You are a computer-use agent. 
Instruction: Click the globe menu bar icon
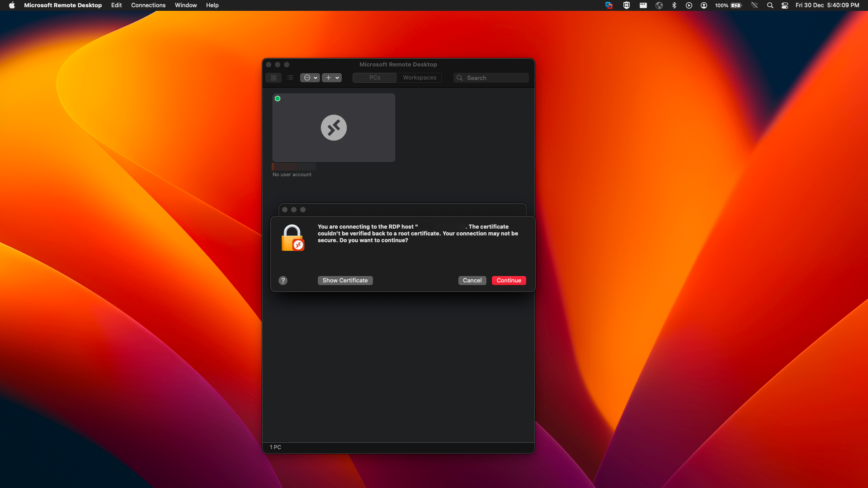click(x=659, y=5)
